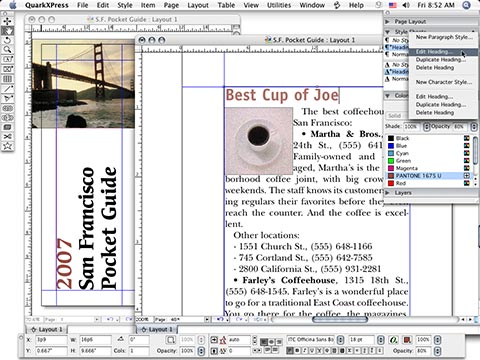The width and height of the screenshot is (480, 360).
Task: Collapse the Style Sheets panel
Action: tap(388, 32)
